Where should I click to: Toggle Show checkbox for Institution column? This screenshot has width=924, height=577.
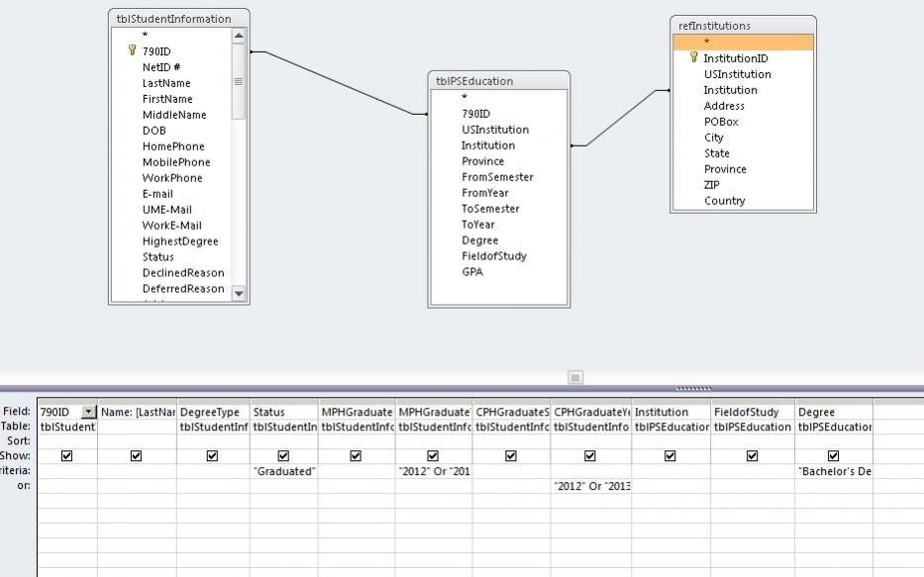tap(670, 455)
